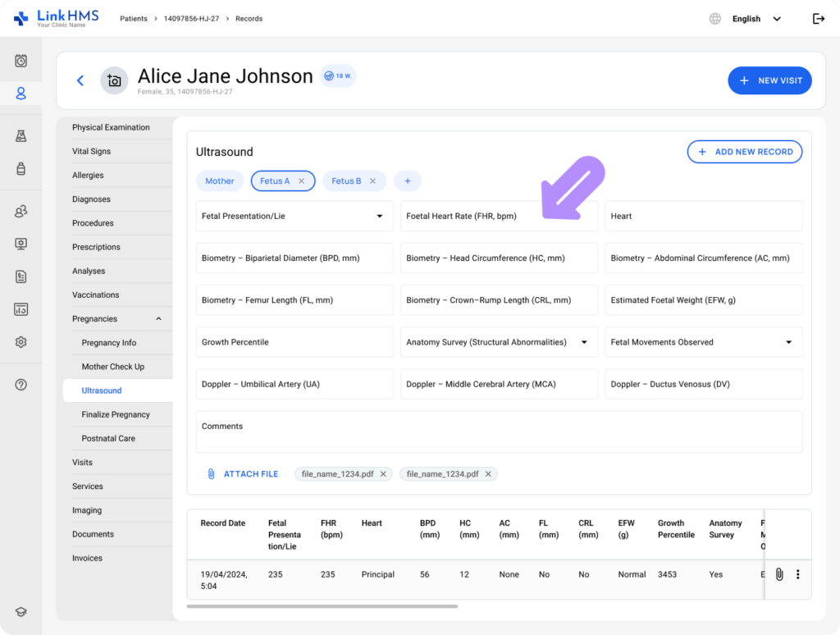Click the laboratory flask sidebar icon
Viewport: 840px width, 635px height.
[x=21, y=136]
